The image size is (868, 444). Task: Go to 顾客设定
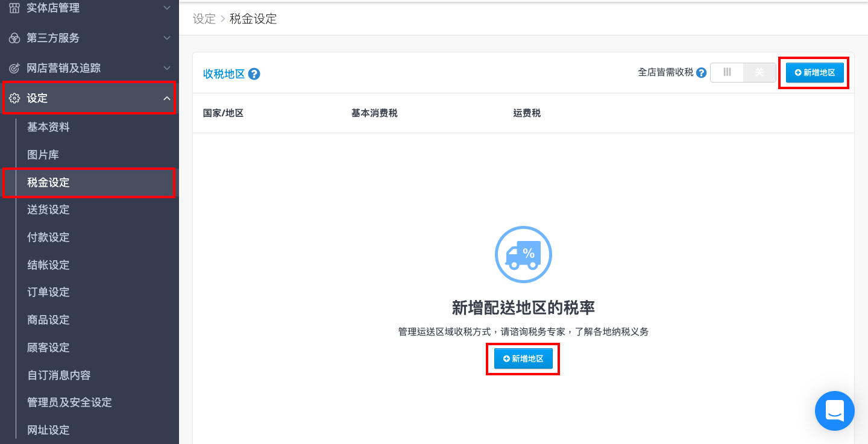pos(48,348)
